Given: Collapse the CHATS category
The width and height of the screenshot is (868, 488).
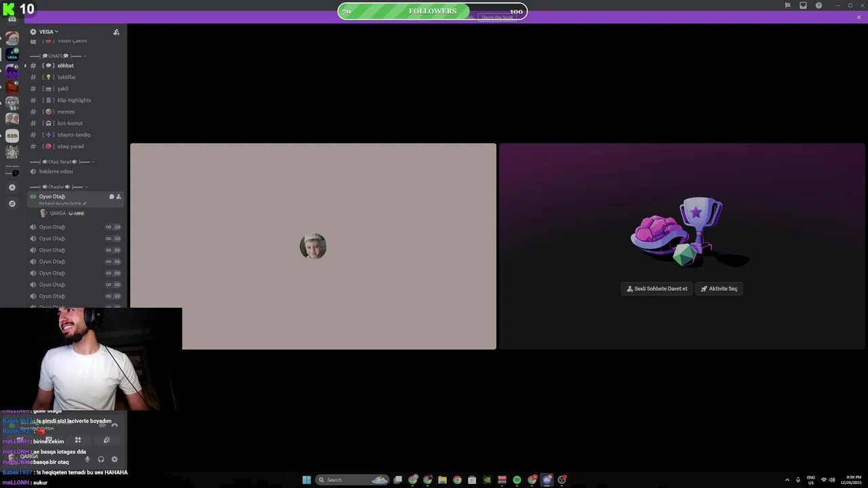Looking at the screenshot, I should tap(58, 56).
